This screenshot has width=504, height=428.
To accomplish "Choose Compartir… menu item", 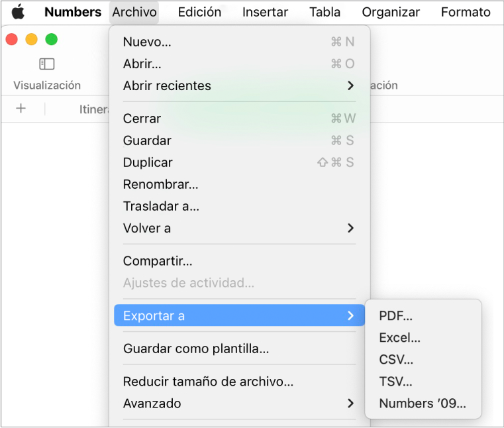I will pyautogui.click(x=240, y=261).
